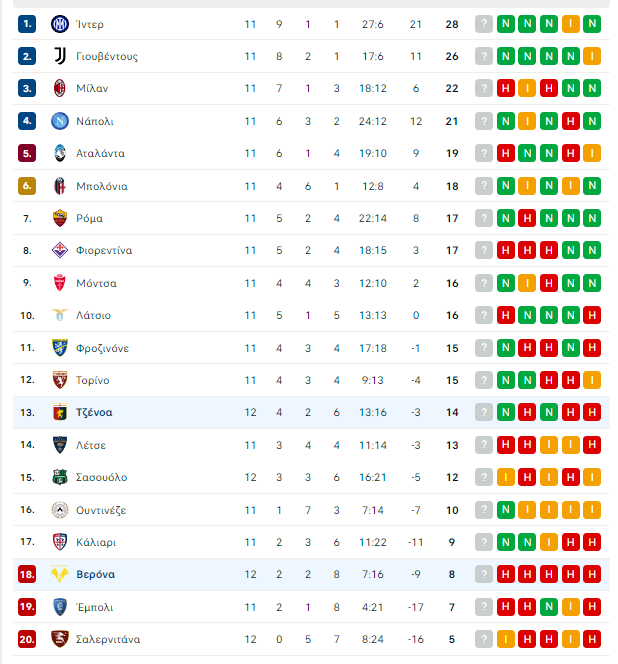Select the AC Milan crest icon

(60, 89)
